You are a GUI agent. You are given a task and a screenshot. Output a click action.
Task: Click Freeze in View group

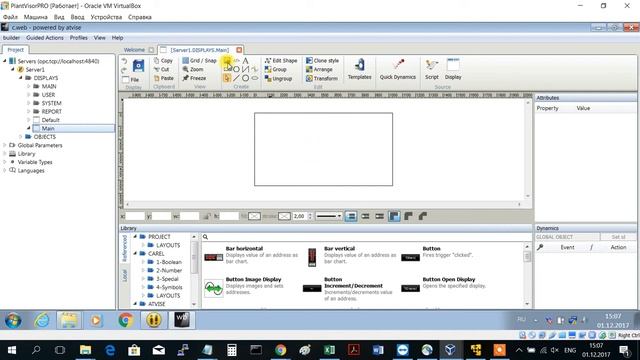194,78
